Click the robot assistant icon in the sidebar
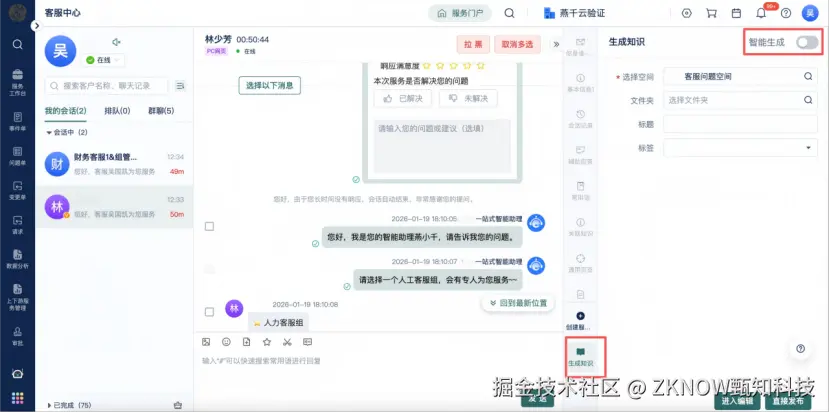Image resolution: width=829 pixels, height=413 pixels. pyautogui.click(x=17, y=374)
